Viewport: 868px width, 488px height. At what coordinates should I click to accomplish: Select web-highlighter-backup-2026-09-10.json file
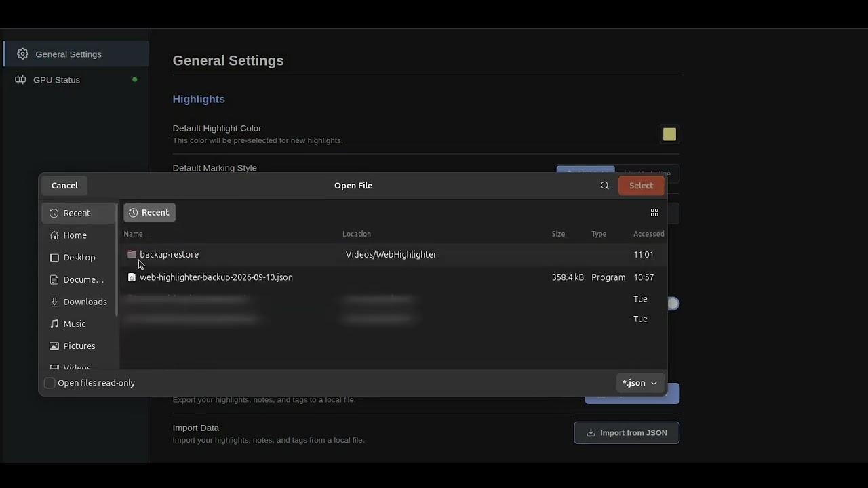coord(393,277)
